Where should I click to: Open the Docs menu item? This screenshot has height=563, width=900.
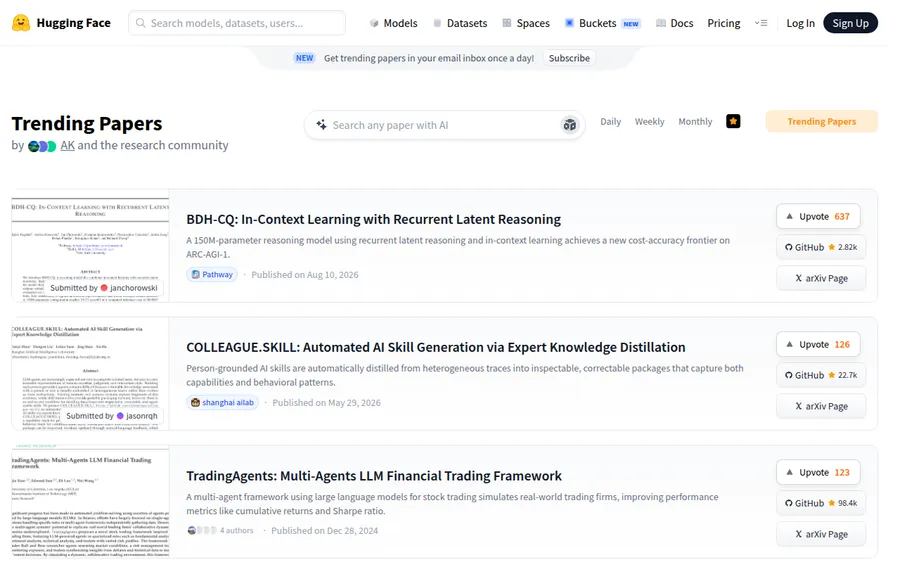pyautogui.click(x=674, y=23)
